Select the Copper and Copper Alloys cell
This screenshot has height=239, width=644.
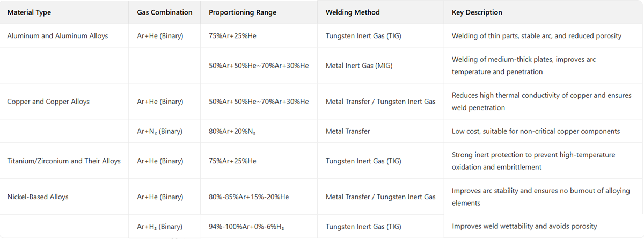[x=48, y=102]
